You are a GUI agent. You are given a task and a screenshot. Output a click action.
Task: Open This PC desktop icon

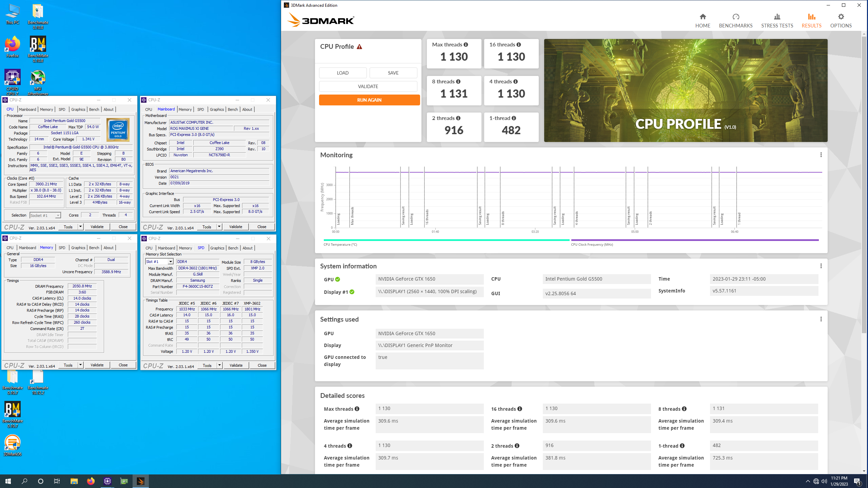12,14
